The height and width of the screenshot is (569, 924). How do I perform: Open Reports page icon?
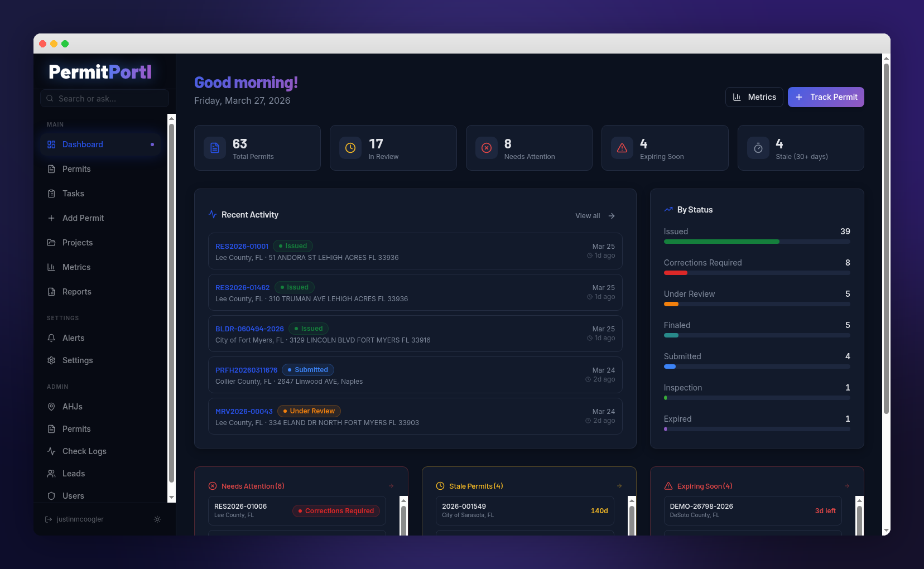pos(51,292)
